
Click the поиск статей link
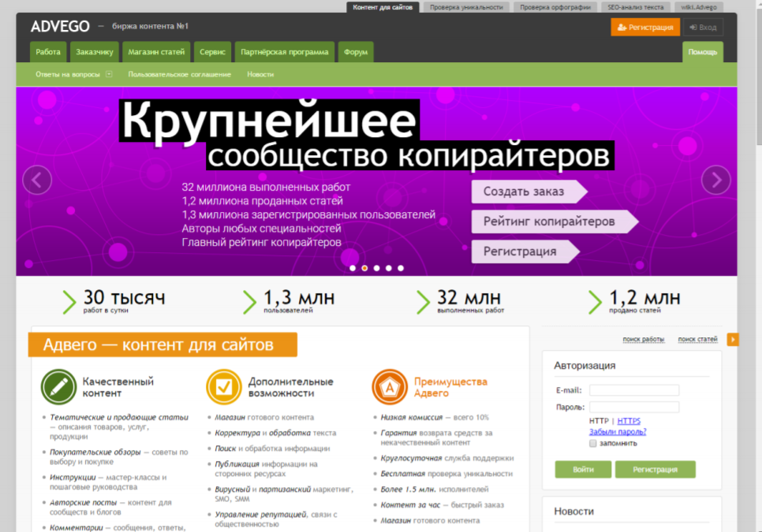pos(697,339)
